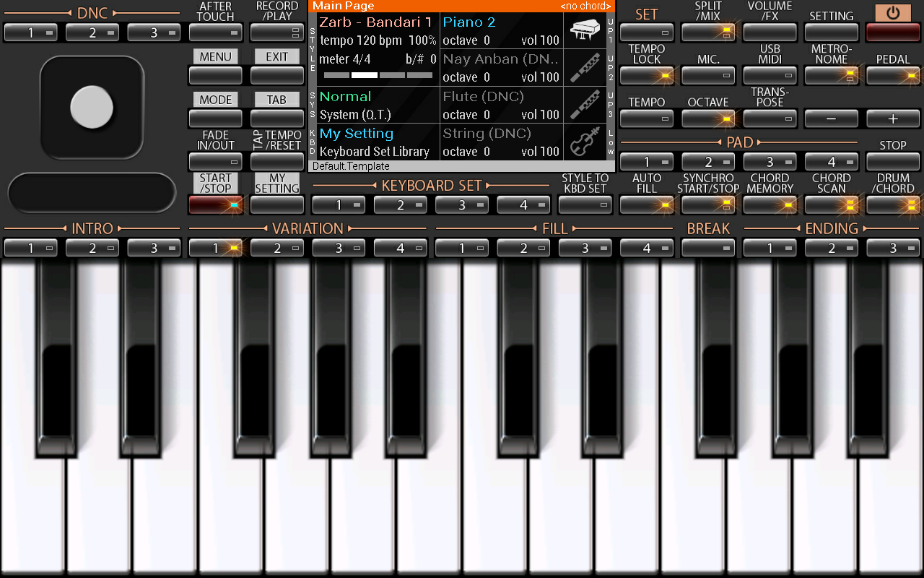Image resolution: width=924 pixels, height=578 pixels.
Task: Toggle CHORD SCAN
Action: point(832,205)
